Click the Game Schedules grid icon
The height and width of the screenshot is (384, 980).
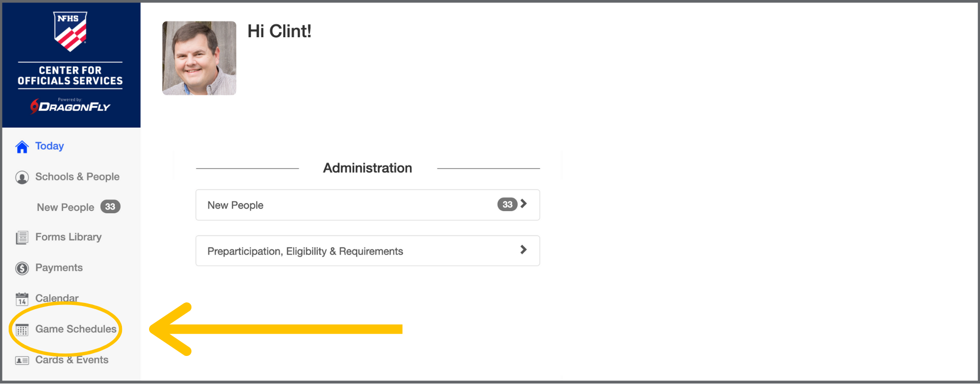(22, 330)
